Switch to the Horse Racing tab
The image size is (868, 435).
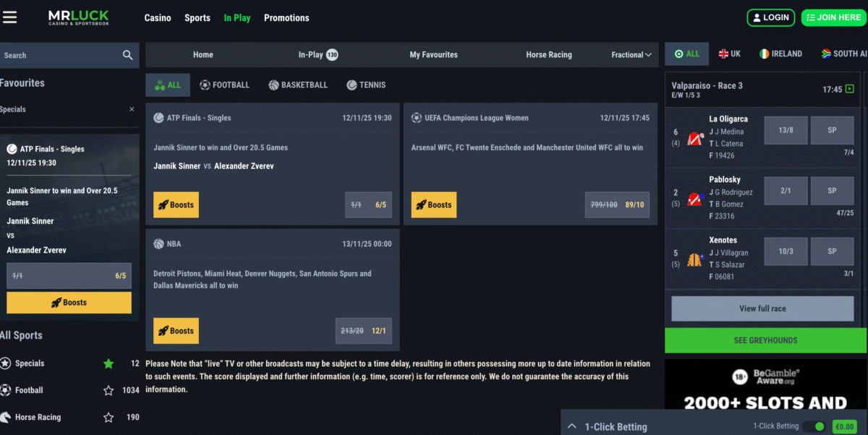click(548, 55)
